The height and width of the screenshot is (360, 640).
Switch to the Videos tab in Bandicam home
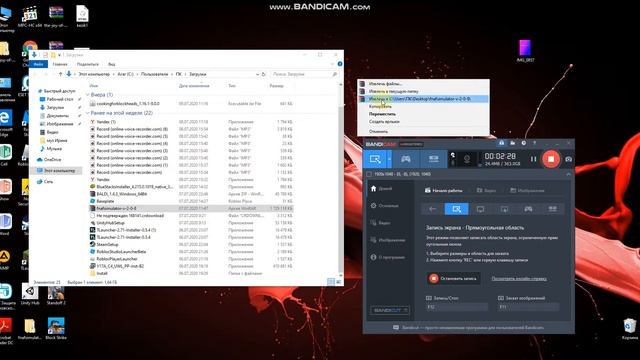click(487, 191)
